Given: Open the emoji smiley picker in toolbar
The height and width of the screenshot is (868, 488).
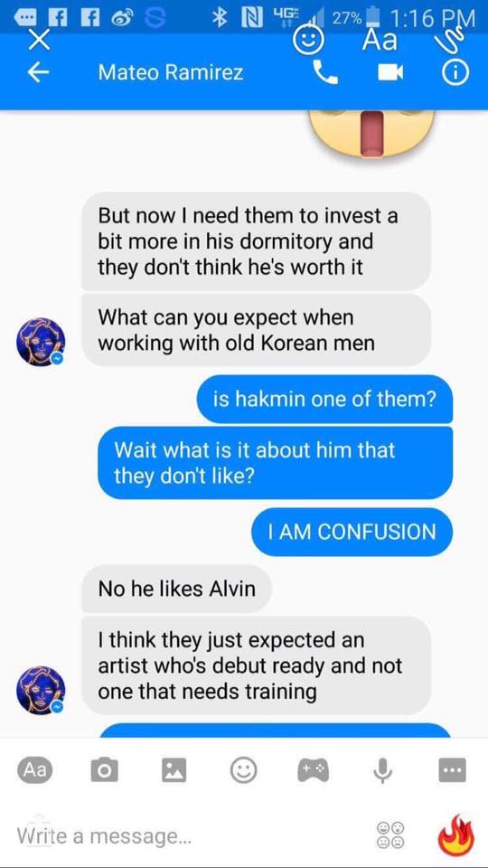Looking at the screenshot, I should click(x=243, y=770).
